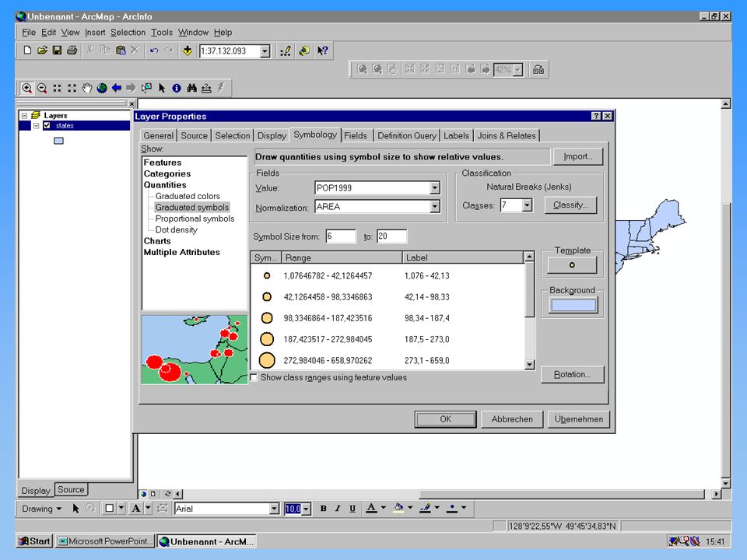Open the Editor toolbar pencil icon
This screenshot has height=560, width=747.
point(286,51)
